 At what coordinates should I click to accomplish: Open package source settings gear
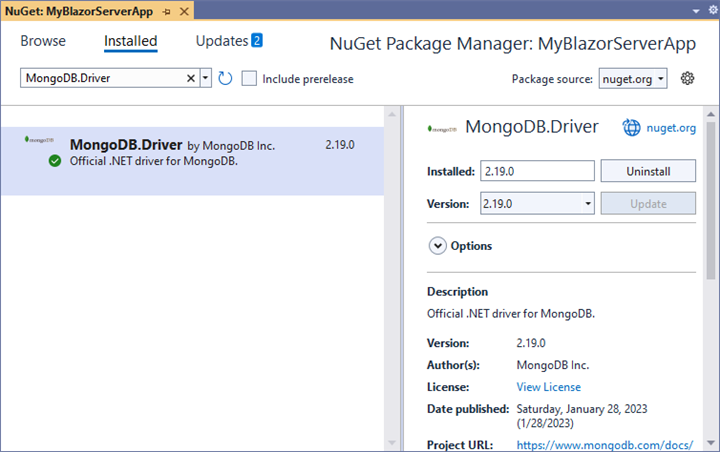[687, 79]
